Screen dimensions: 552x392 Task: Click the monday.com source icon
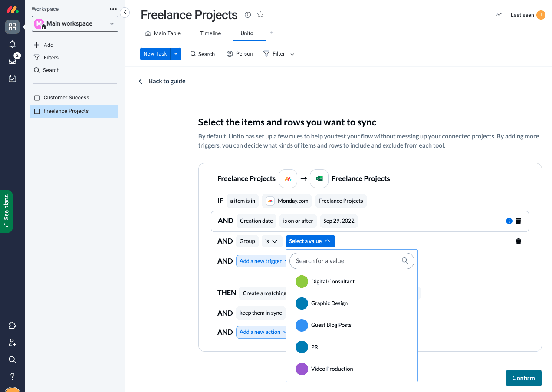click(288, 178)
